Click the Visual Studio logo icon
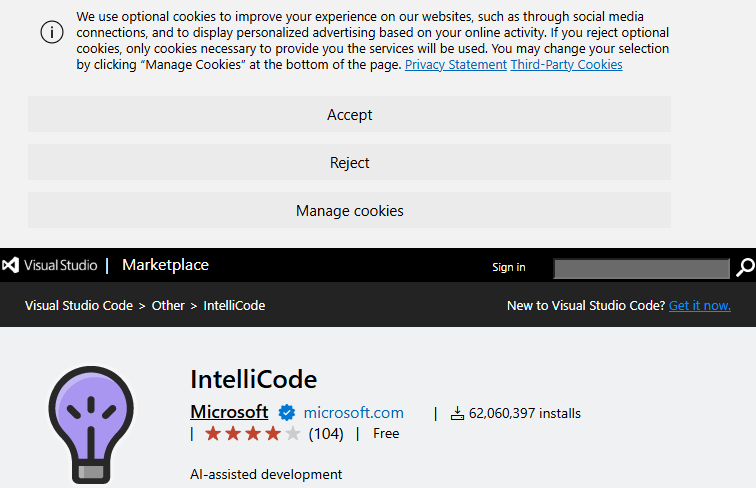 [11, 265]
